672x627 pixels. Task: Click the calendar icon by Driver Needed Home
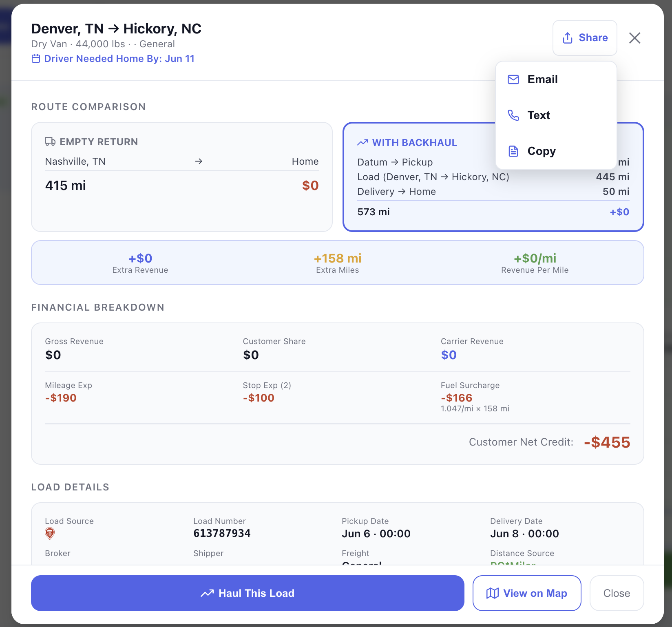point(36,59)
